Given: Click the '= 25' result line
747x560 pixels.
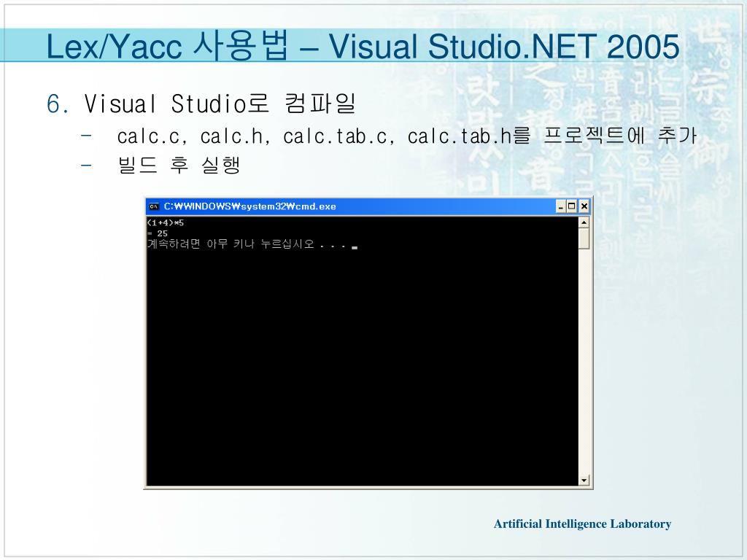Looking at the screenshot, I should coord(158,233).
